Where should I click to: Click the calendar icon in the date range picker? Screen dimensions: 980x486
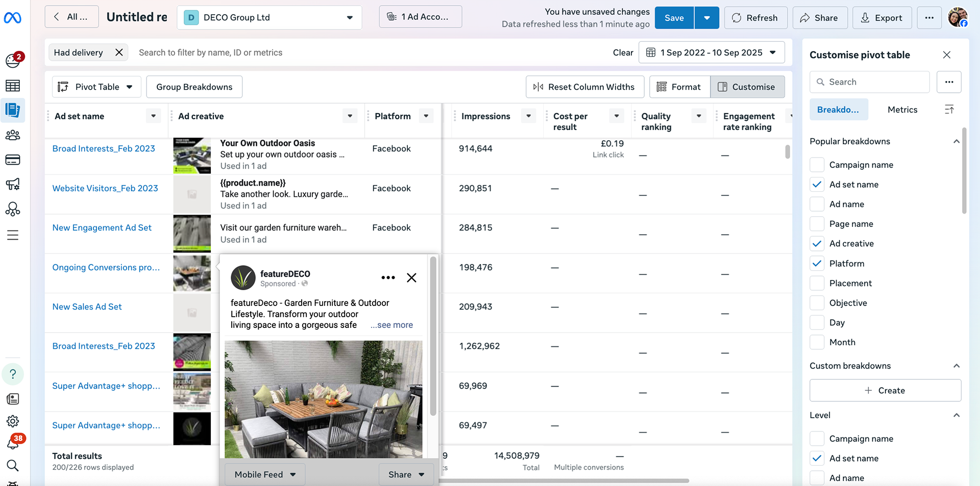pos(651,53)
